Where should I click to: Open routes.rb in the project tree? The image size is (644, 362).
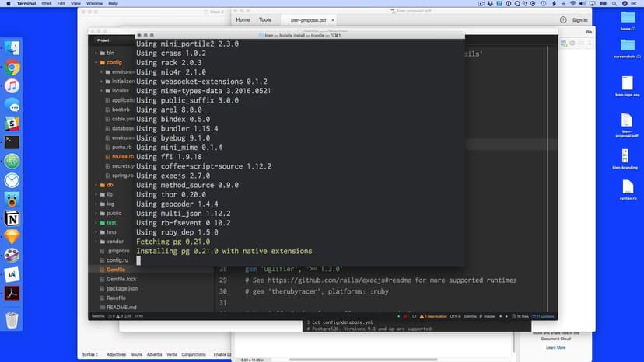[x=123, y=156]
